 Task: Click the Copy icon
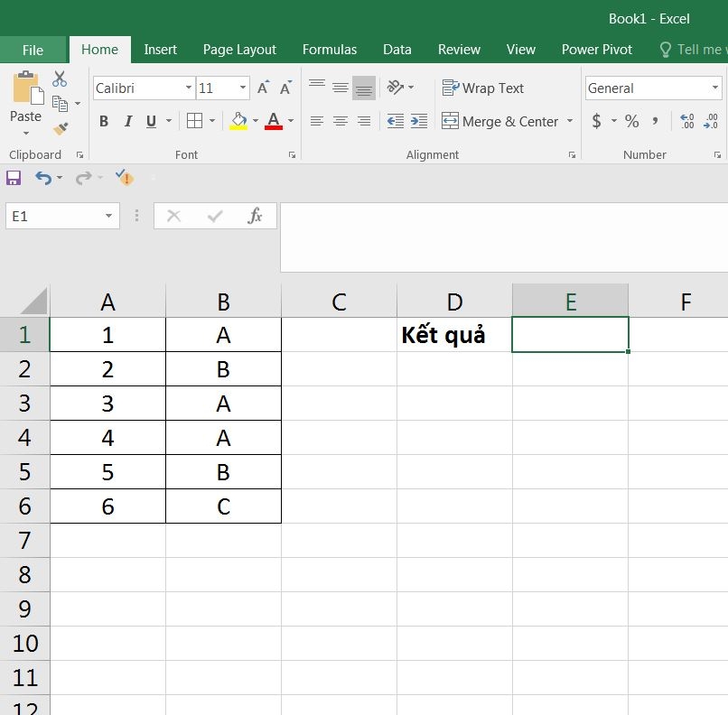click(x=60, y=104)
